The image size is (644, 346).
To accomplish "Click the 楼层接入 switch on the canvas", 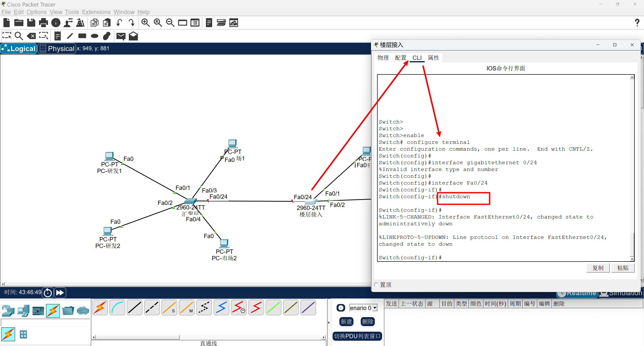I will tap(311, 202).
